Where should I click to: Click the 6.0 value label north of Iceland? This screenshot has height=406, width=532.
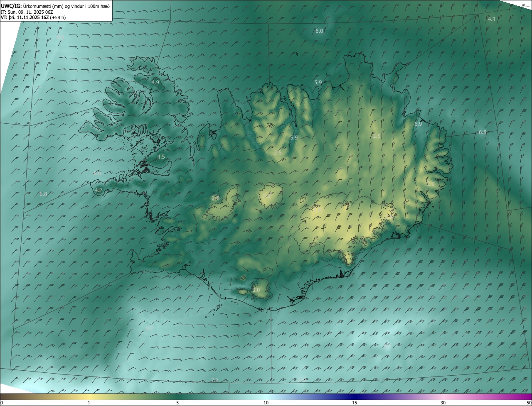point(319,31)
